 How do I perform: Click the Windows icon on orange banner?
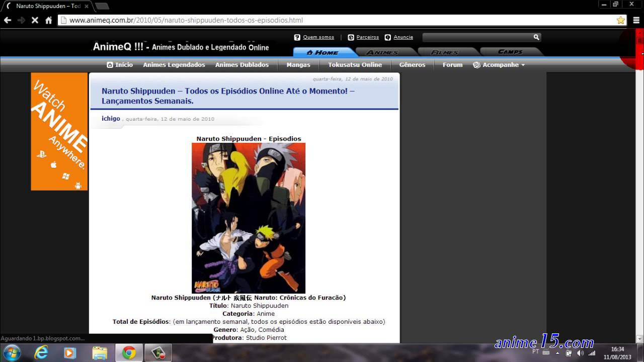(x=66, y=176)
